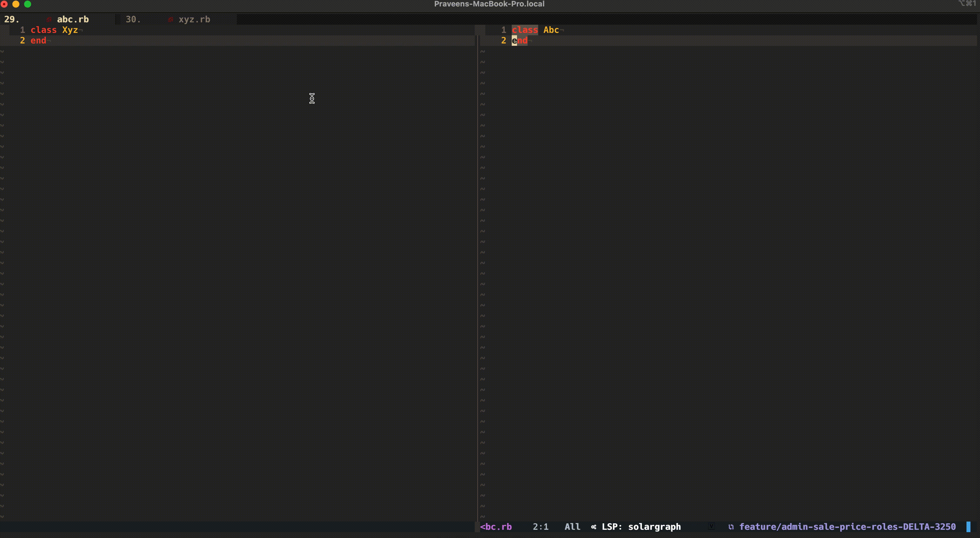
Task: Switch to the abc.rb buffer tab
Action: (73, 19)
